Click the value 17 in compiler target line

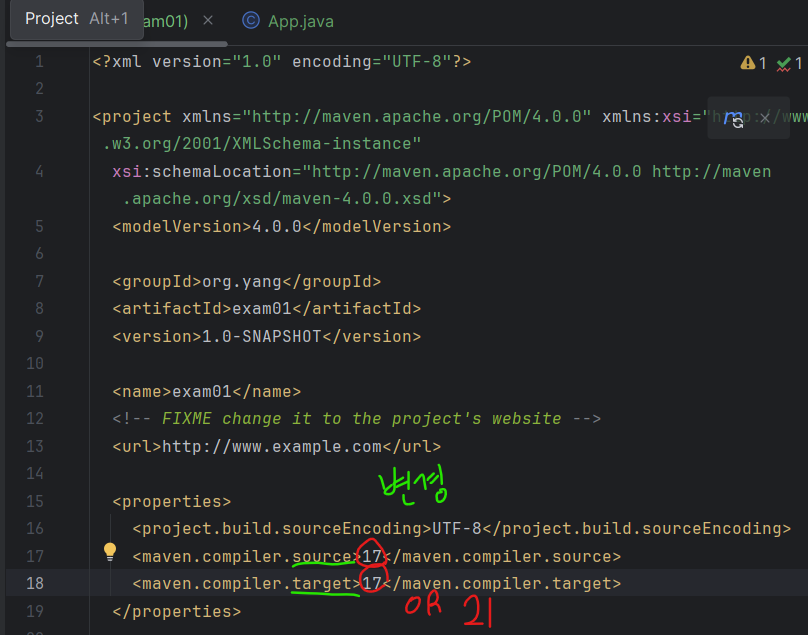372,584
